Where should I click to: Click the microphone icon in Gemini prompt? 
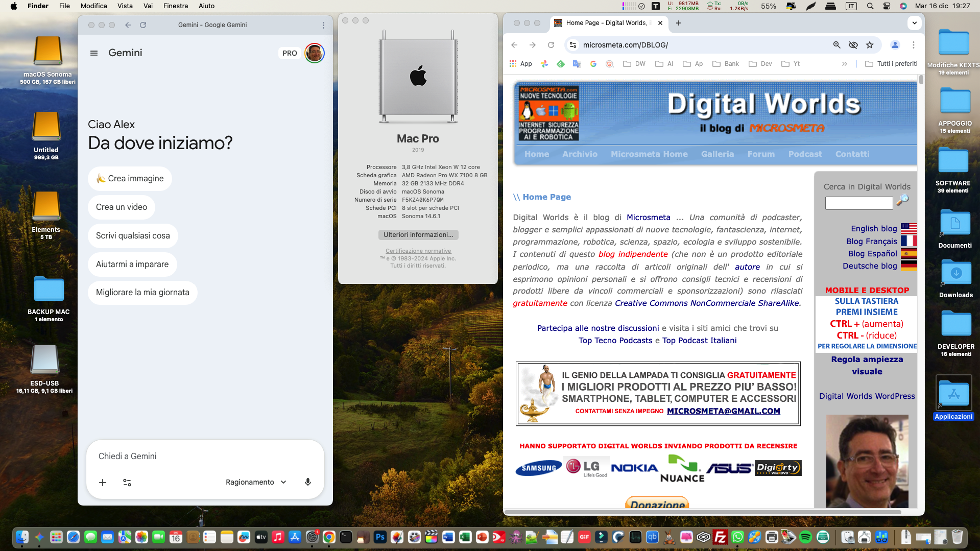point(307,482)
